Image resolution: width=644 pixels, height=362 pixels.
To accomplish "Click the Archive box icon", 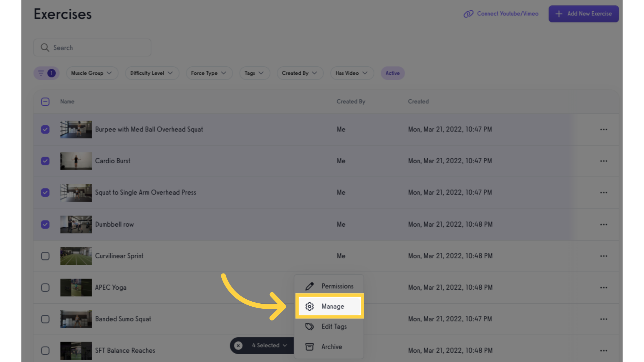I will tap(309, 347).
